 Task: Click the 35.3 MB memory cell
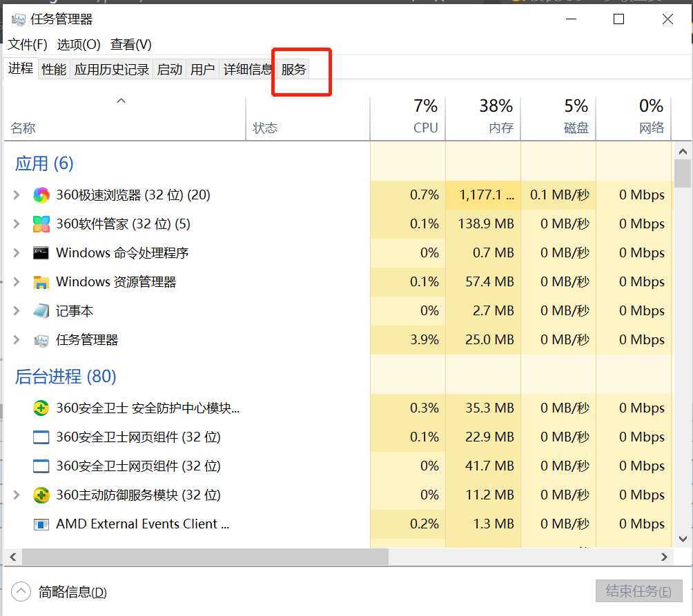click(483, 408)
